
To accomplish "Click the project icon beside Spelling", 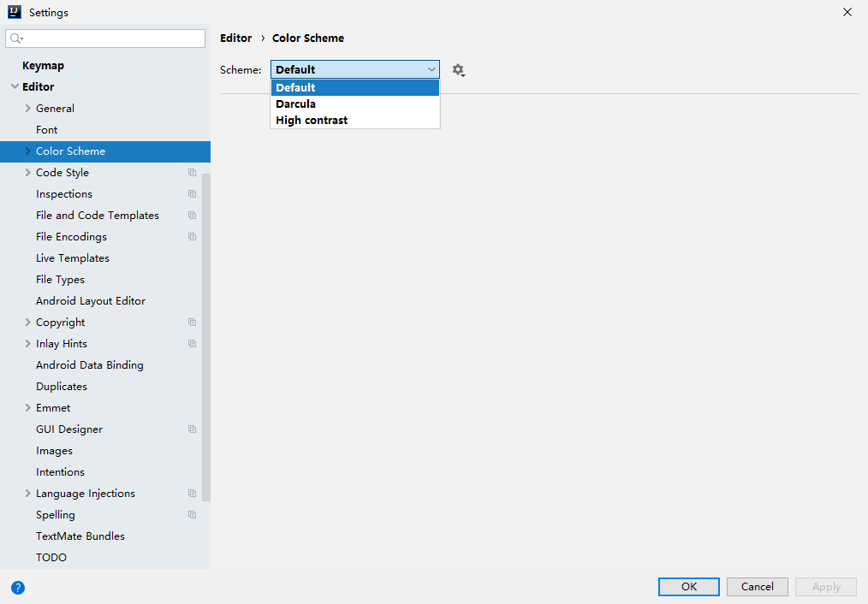I will point(192,515).
